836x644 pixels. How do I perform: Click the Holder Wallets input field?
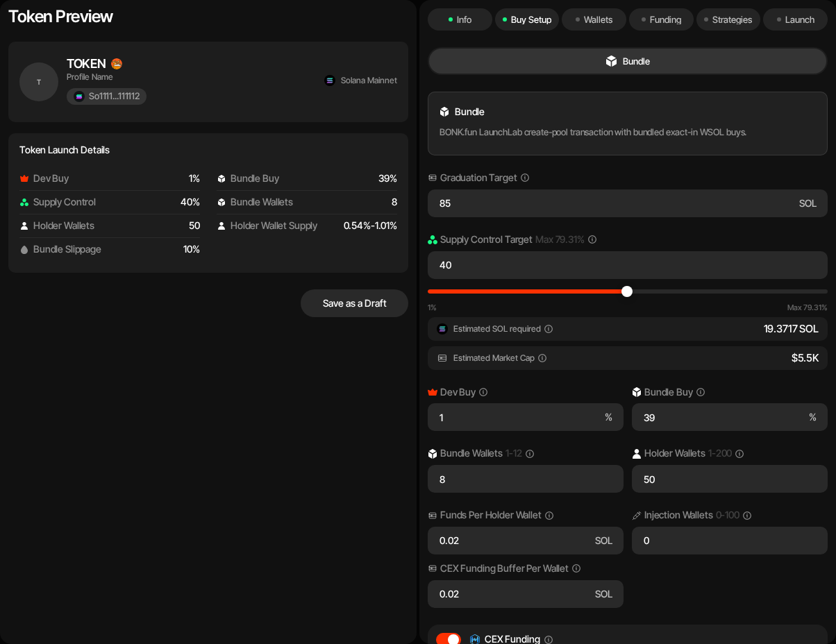[730, 479]
